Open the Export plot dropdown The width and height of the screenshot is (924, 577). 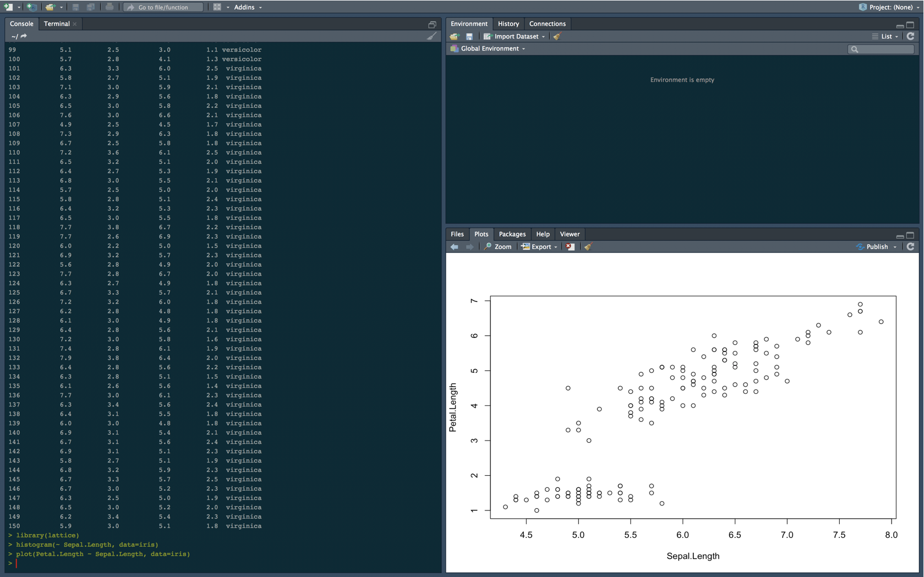(x=540, y=247)
